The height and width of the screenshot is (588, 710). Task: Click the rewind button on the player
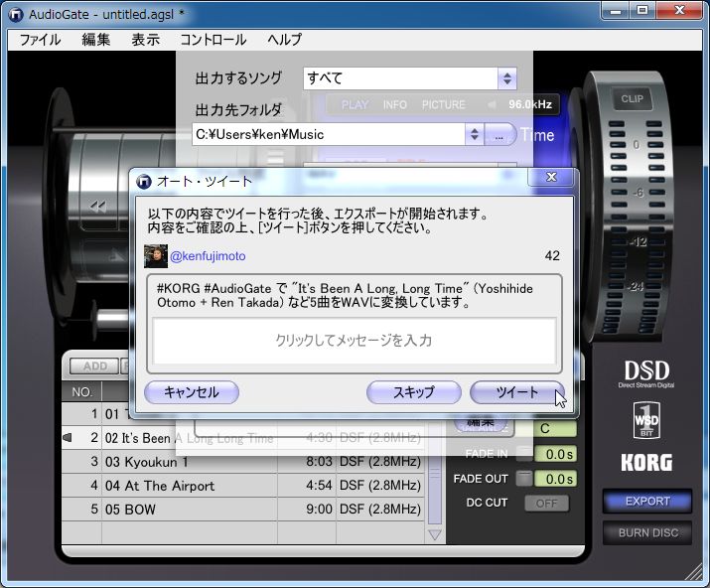point(98,207)
